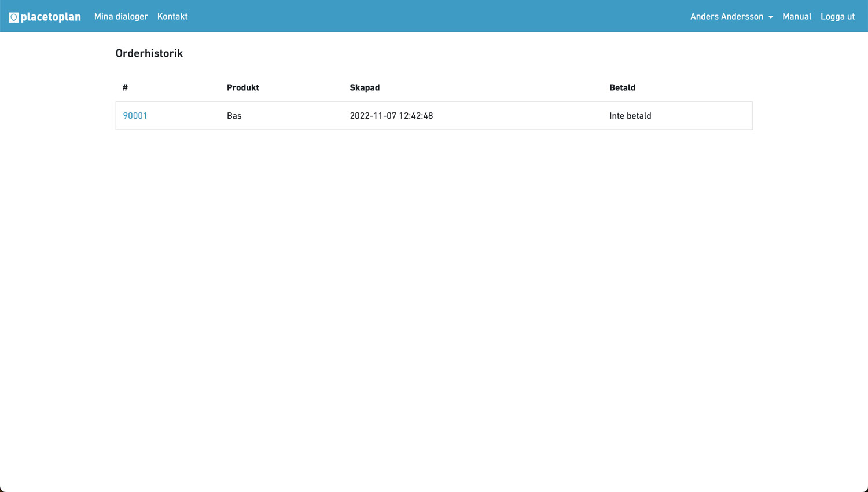Open the Mina dialoger page
This screenshot has width=868, height=492.
point(121,17)
